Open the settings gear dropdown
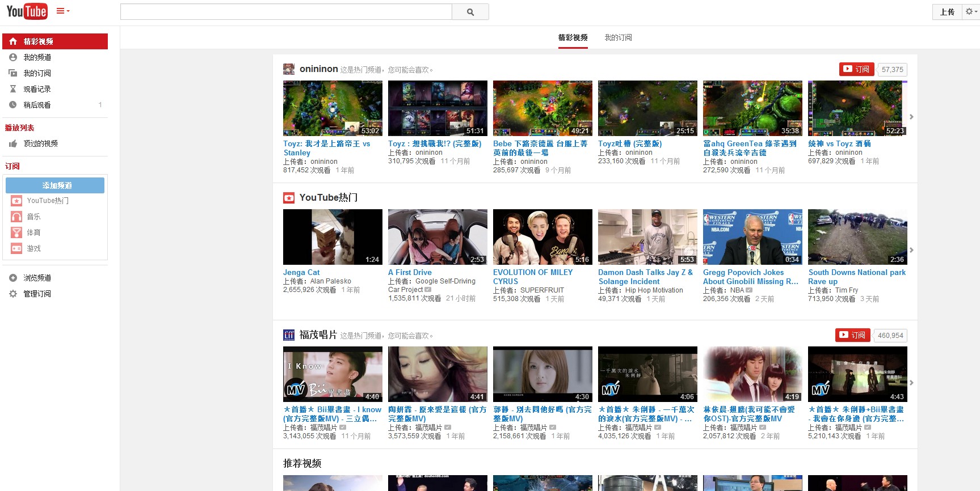This screenshot has width=980, height=491. pos(971,12)
